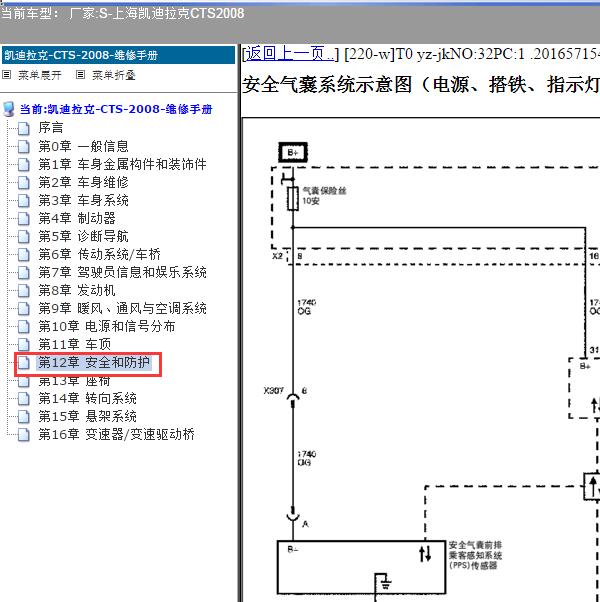600x602 pixels.
Task: Select 第3章 车身系统
Action: click(83, 200)
